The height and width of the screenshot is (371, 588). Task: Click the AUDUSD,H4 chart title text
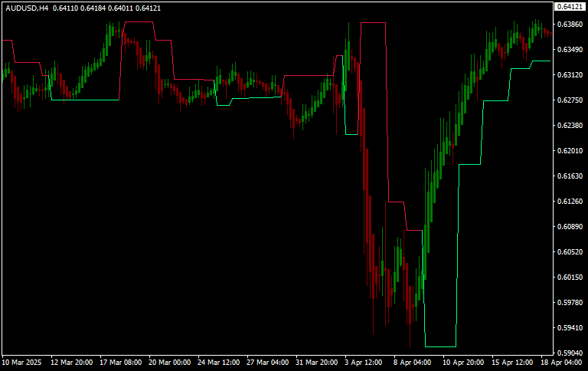[27, 8]
